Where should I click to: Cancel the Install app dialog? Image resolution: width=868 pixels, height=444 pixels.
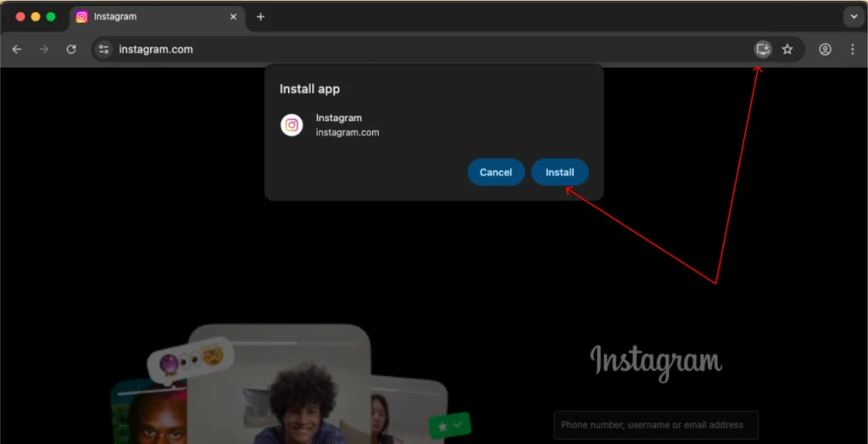point(495,172)
